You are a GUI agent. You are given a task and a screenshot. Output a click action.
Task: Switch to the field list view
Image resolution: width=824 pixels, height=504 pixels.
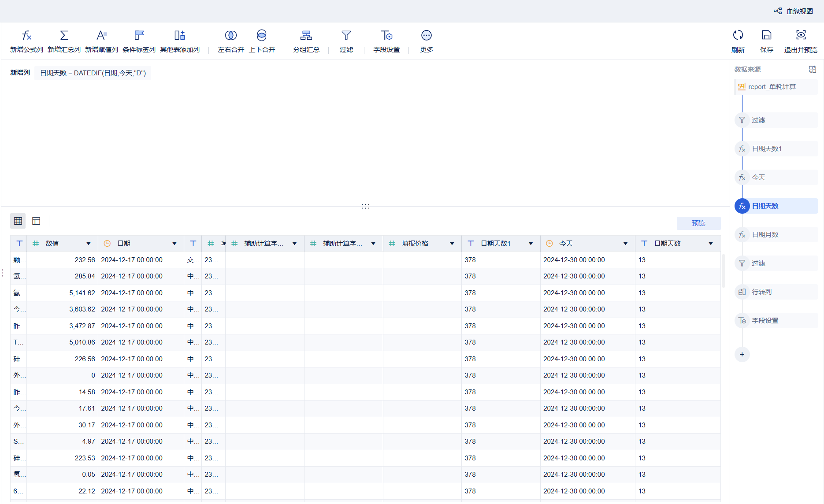36,221
